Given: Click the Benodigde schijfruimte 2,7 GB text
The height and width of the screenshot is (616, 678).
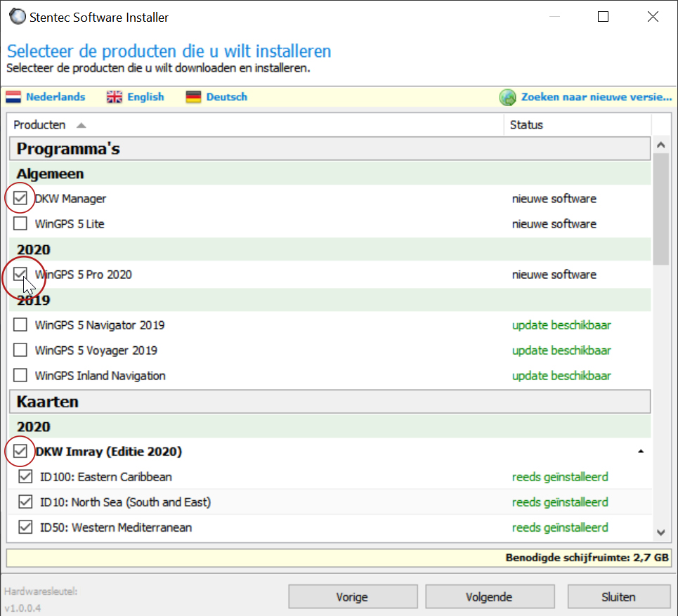Looking at the screenshot, I should 587,558.
